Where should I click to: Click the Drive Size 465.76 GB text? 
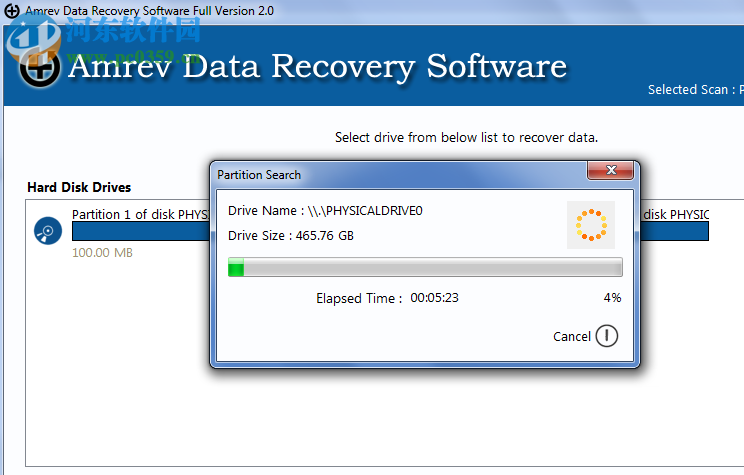tap(291, 235)
